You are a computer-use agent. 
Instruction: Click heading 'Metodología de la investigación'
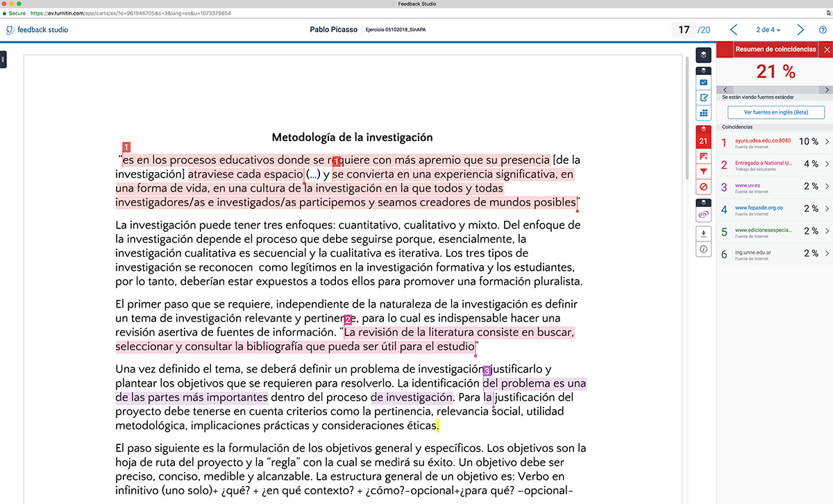352,137
